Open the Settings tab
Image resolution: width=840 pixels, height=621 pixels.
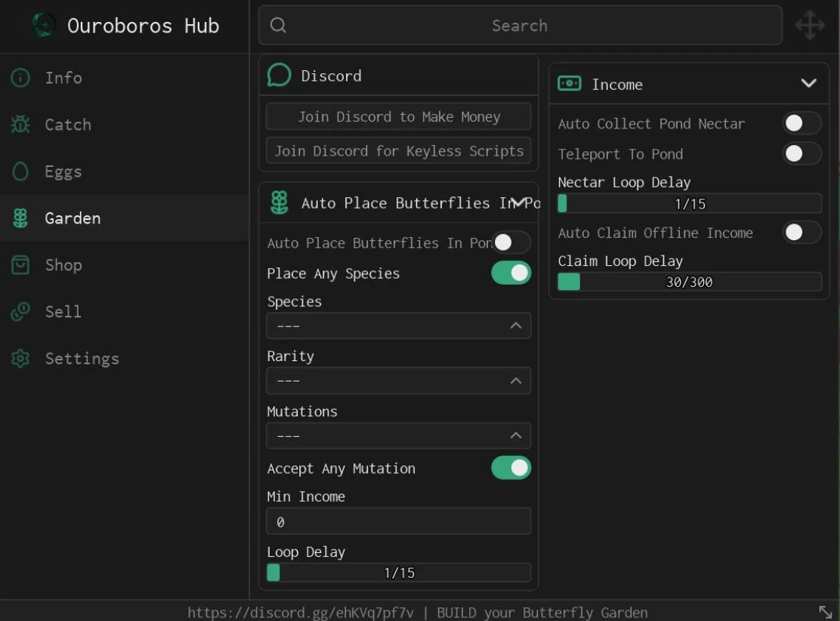click(125, 358)
